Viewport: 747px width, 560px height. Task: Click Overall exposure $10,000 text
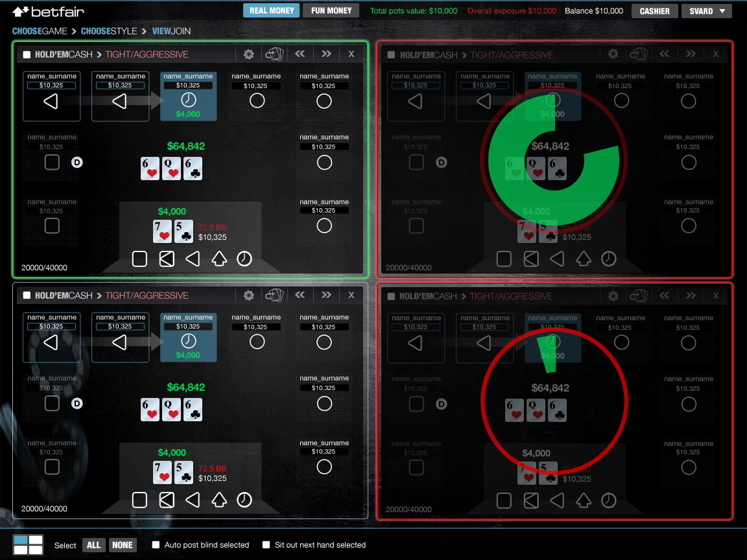click(512, 11)
